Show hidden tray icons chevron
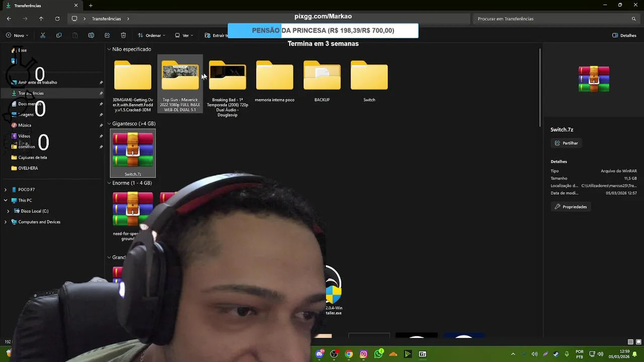Screen dimensions: 644x362 coord(513,354)
